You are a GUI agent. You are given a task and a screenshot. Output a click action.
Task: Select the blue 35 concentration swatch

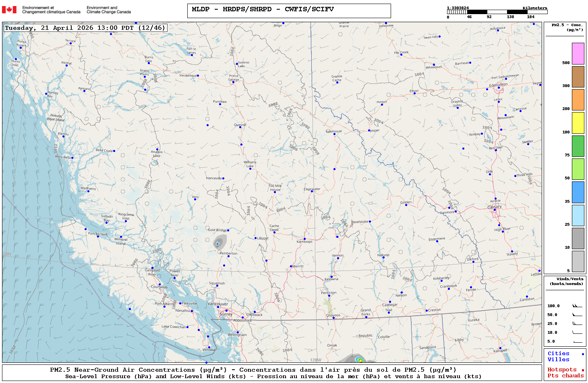[x=578, y=192]
